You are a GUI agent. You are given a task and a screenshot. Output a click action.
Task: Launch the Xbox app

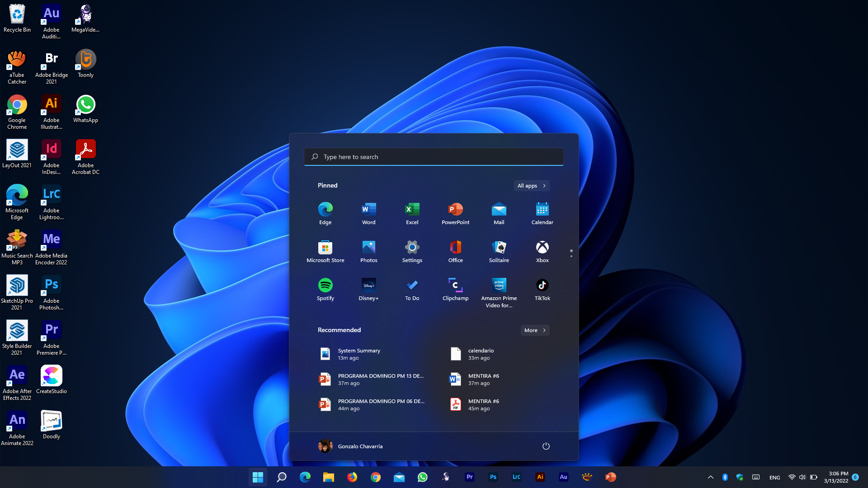[542, 251]
